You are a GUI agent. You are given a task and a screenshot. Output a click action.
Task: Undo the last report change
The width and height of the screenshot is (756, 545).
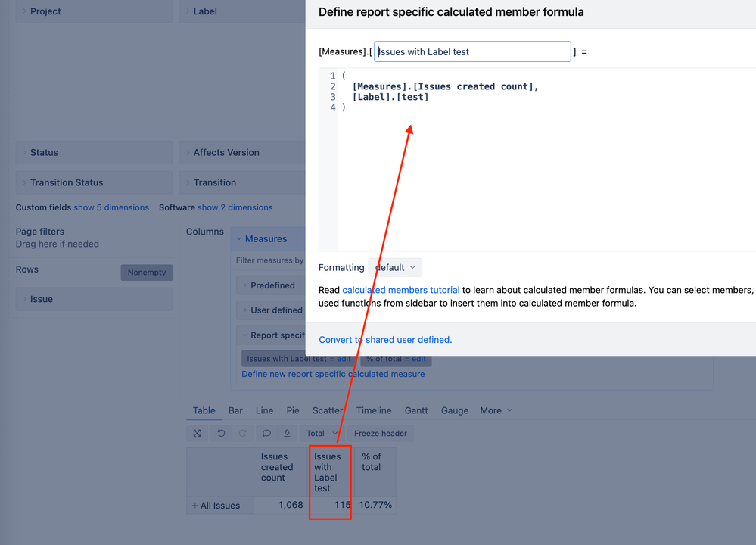tap(219, 433)
